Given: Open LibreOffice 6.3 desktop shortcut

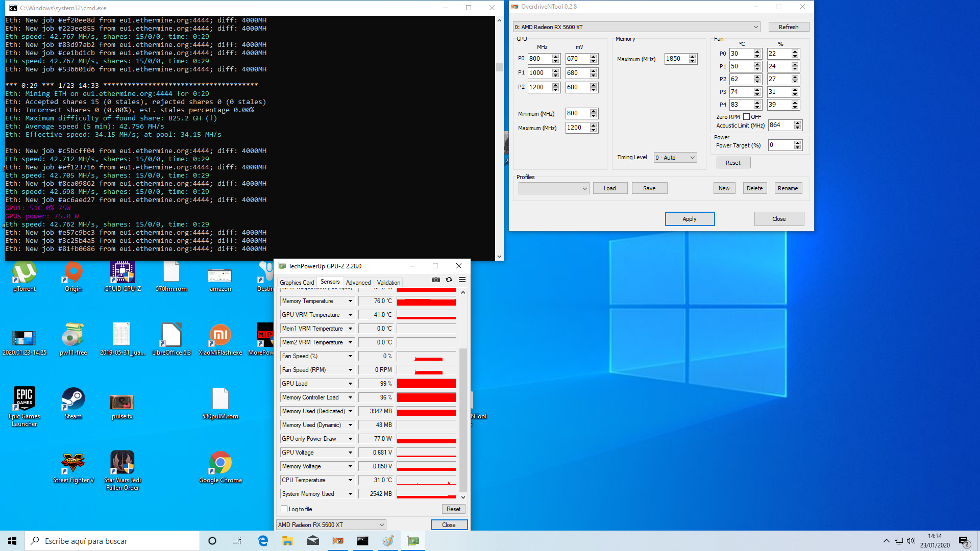Looking at the screenshot, I should [x=171, y=339].
